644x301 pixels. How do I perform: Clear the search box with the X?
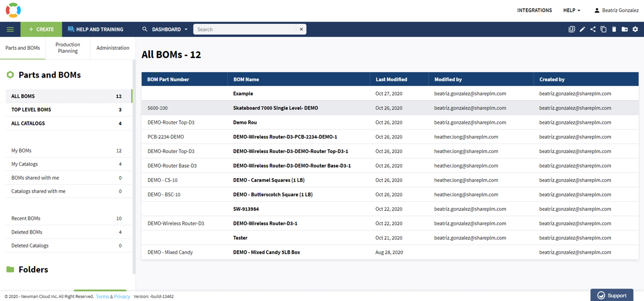(x=301, y=29)
